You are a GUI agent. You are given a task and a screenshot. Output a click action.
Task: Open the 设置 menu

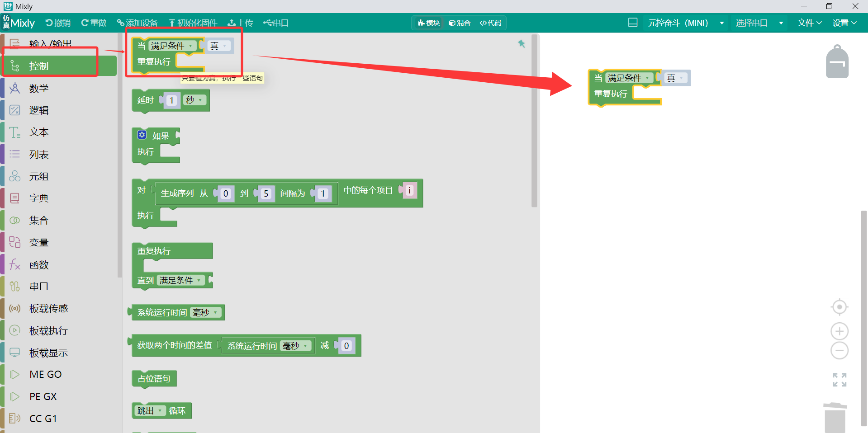pos(844,23)
